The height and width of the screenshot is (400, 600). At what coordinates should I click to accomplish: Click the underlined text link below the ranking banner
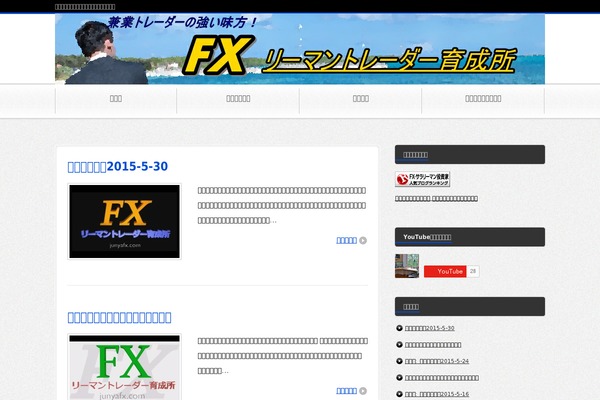(x=436, y=199)
